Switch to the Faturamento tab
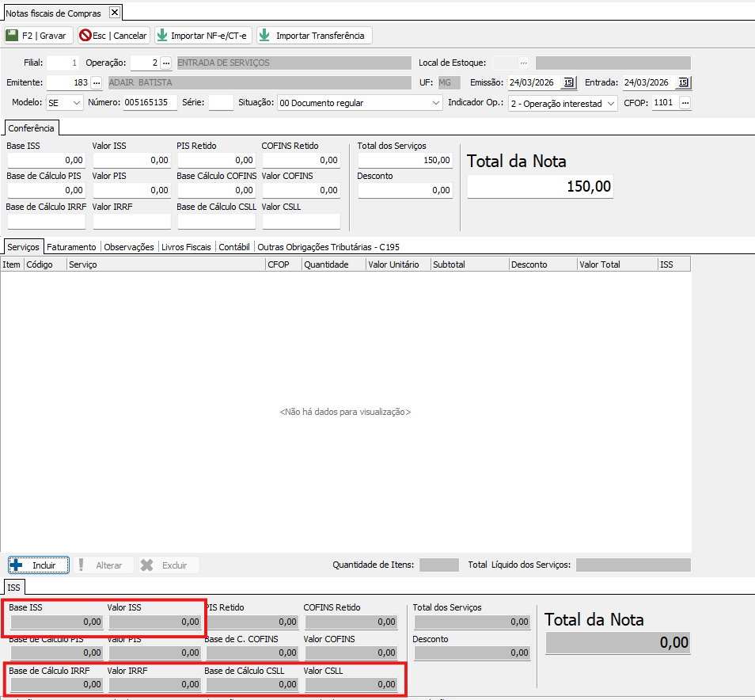Viewport: 755px width, 700px height. (71, 247)
